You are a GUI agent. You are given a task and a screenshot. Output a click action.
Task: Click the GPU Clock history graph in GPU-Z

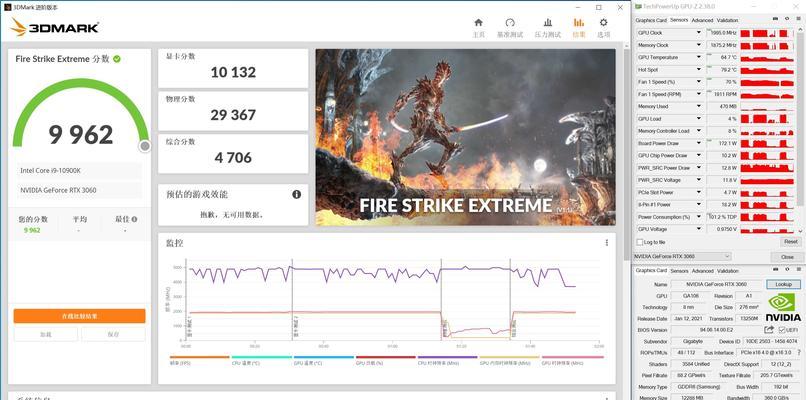click(766, 33)
